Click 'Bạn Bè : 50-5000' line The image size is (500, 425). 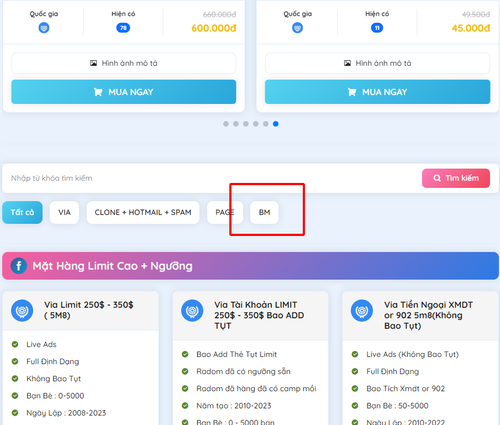coord(397,406)
